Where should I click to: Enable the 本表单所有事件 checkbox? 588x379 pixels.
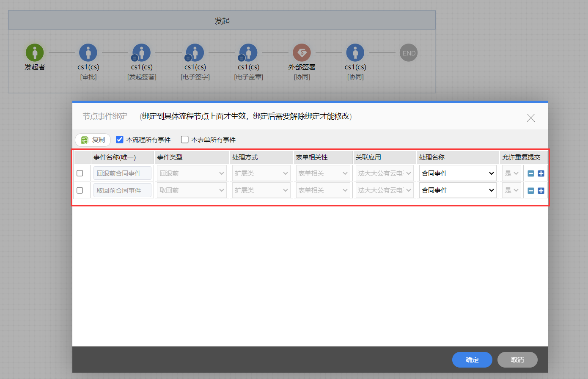pos(185,140)
